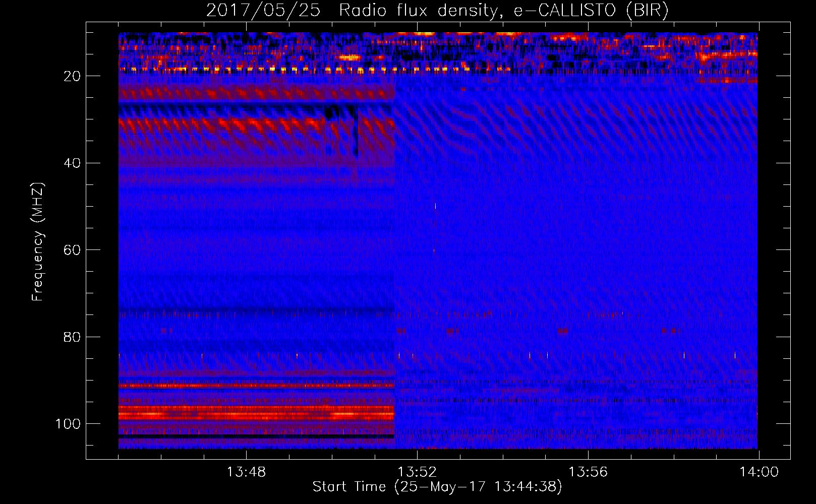Click the 20 frequency tick label
This screenshot has height=504, width=816.
[x=73, y=76]
